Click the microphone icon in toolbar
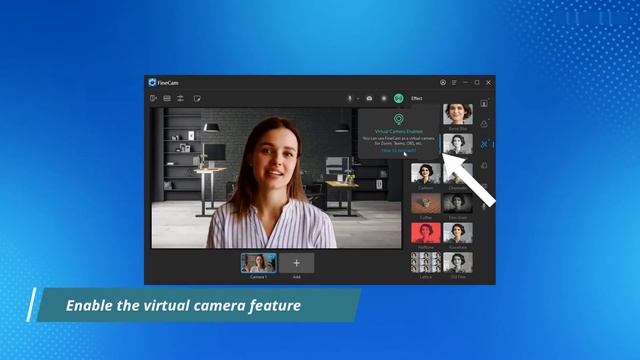Image resolution: width=640 pixels, height=360 pixels. point(350,98)
